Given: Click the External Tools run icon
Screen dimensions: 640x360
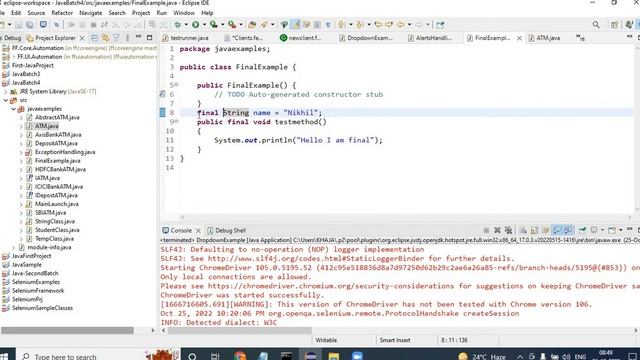Looking at the screenshot, I should pos(231,25).
